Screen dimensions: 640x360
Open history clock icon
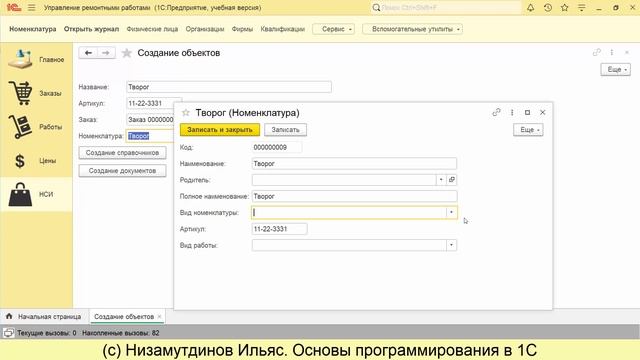[x=548, y=7]
